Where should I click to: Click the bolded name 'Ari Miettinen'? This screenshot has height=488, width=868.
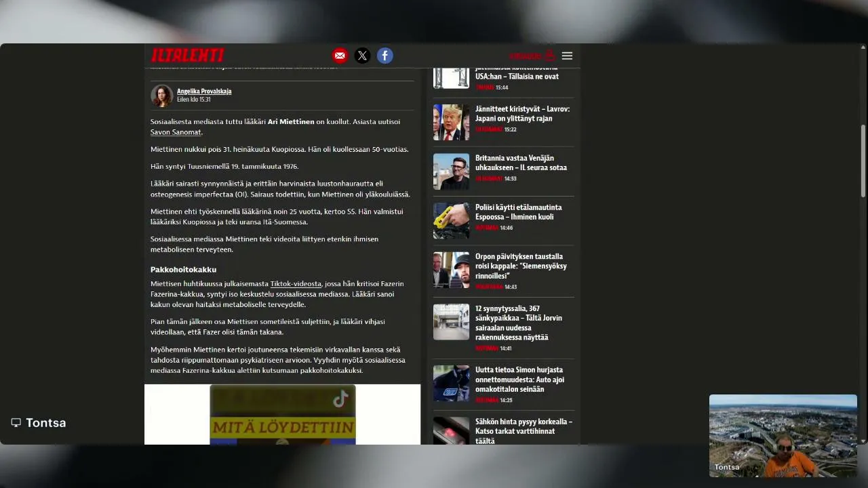tap(291, 122)
